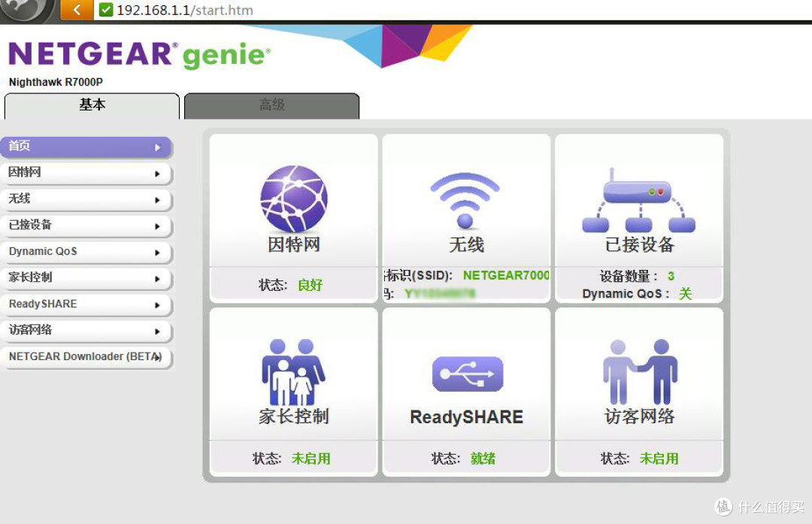This screenshot has width=812, height=524.
Task: Click the Guest Network handshake icon
Action: (640, 372)
